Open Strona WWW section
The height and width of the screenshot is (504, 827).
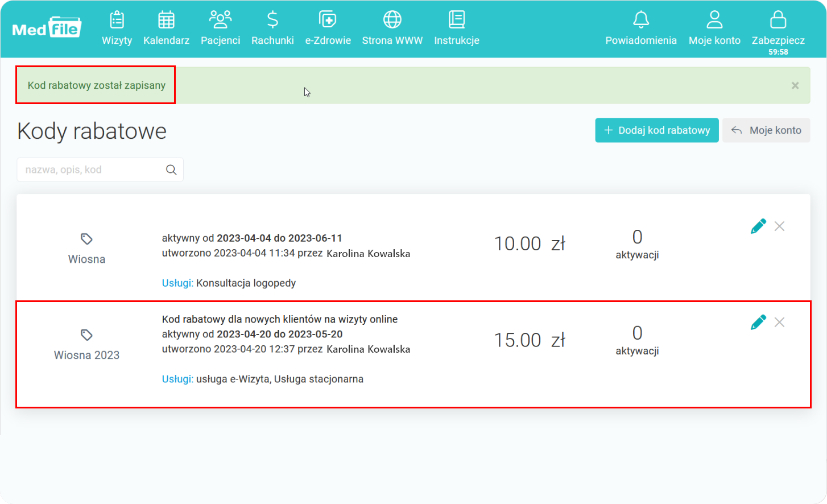coord(392,28)
